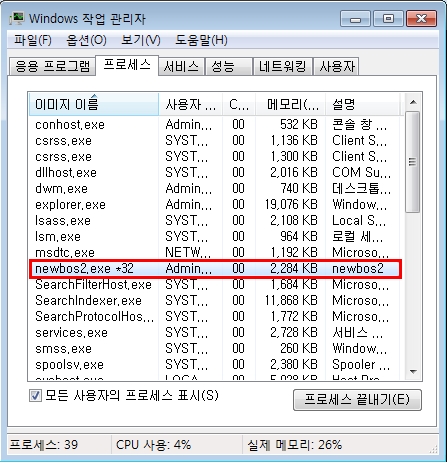This screenshot has width=447, height=462.
Task: Select the msdtc.exe process
Action: tap(215, 253)
